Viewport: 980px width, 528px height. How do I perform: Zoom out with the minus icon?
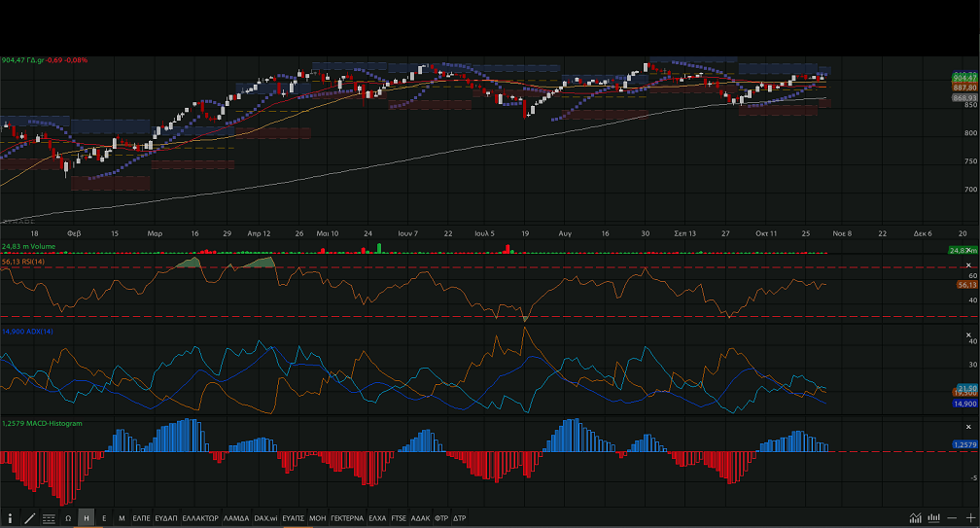(952, 518)
